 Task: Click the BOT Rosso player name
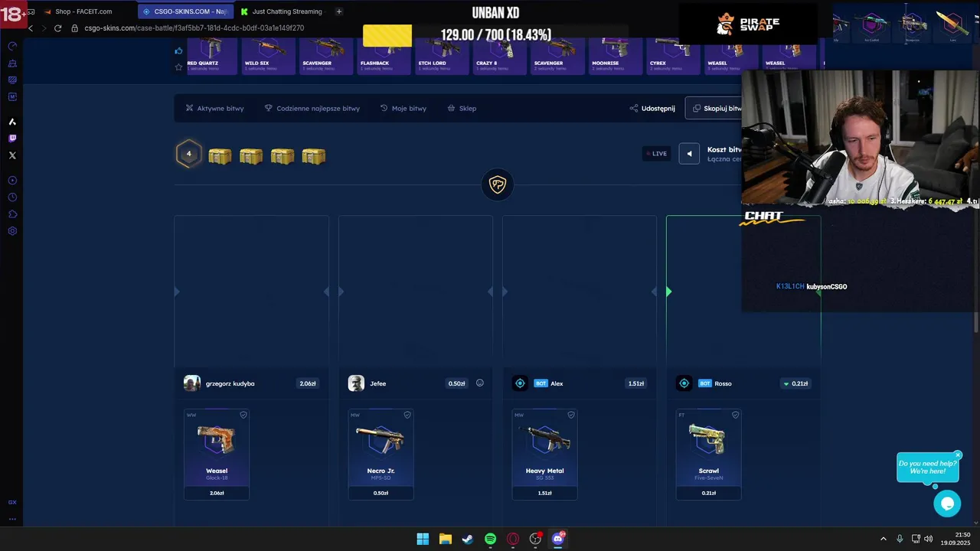click(x=723, y=383)
